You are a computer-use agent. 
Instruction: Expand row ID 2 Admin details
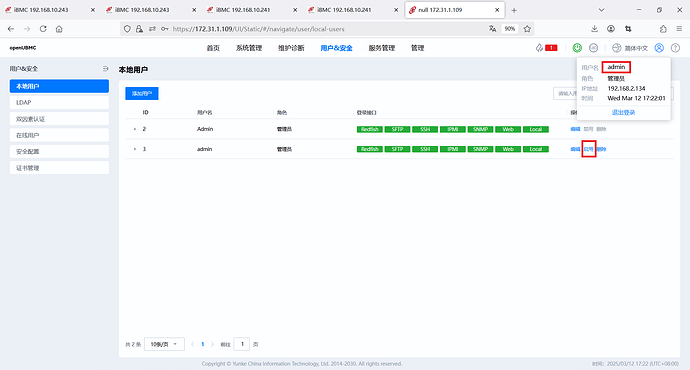tap(135, 129)
